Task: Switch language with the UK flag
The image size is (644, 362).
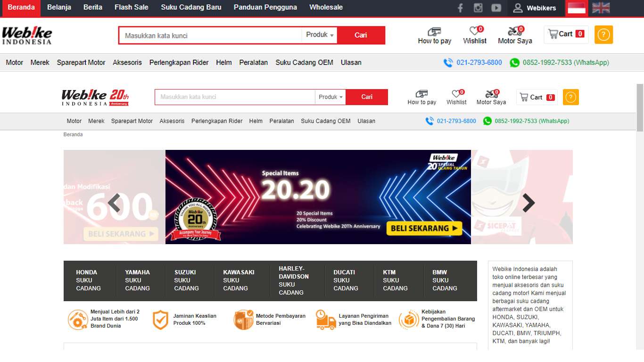Action: point(601,8)
